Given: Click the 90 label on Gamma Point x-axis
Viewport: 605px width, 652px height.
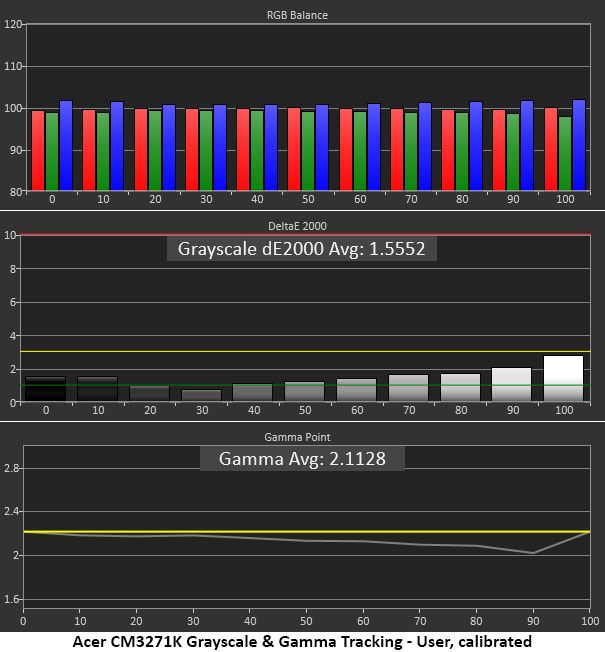Looking at the screenshot, I should coord(533,621).
